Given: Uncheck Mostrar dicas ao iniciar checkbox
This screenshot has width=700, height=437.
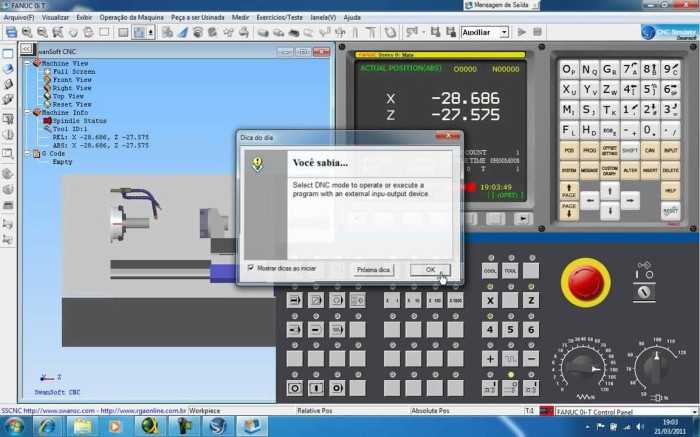Looking at the screenshot, I should pyautogui.click(x=250, y=268).
